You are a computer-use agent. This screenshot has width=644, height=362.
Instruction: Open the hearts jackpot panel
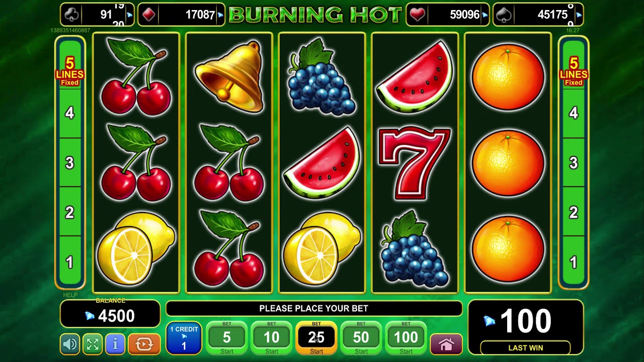[448, 15]
